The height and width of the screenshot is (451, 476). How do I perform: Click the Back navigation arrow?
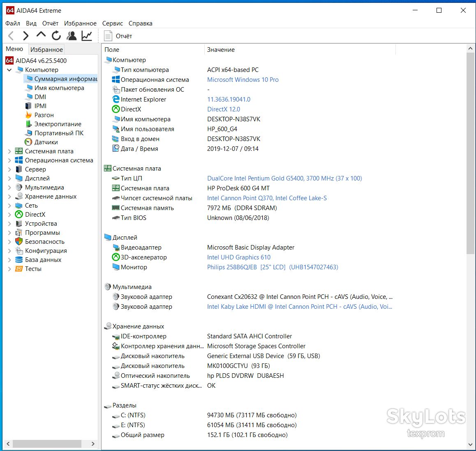pos(11,36)
